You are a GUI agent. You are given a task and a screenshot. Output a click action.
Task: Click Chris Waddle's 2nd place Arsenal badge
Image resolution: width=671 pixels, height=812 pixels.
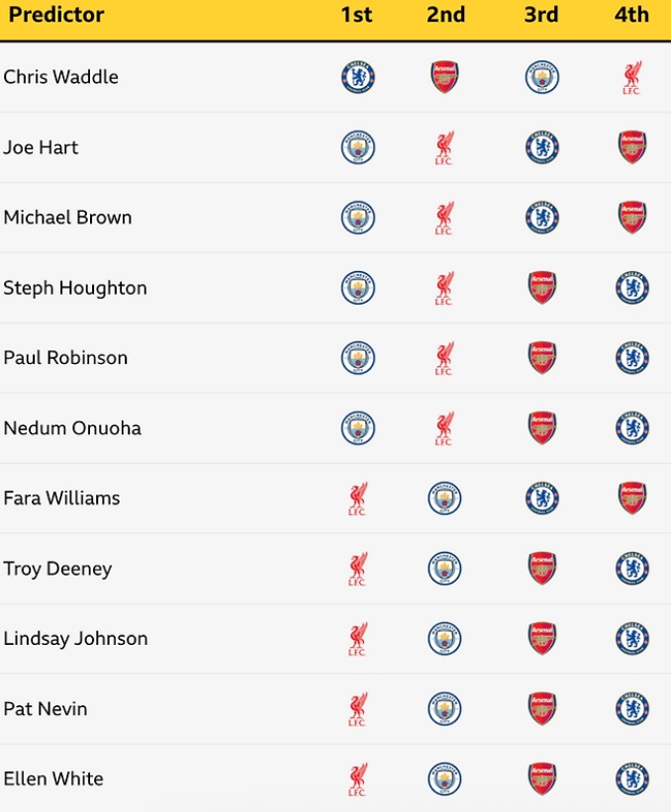pyautogui.click(x=445, y=77)
